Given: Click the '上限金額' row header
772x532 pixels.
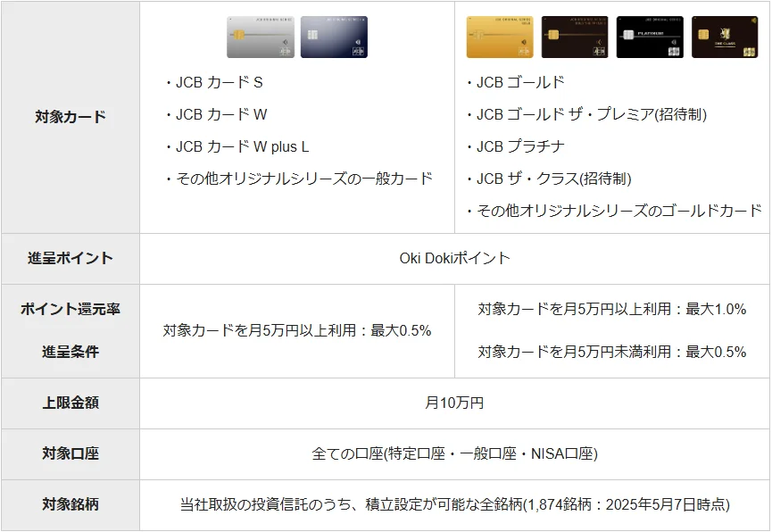Looking at the screenshot, I should 71,403.
